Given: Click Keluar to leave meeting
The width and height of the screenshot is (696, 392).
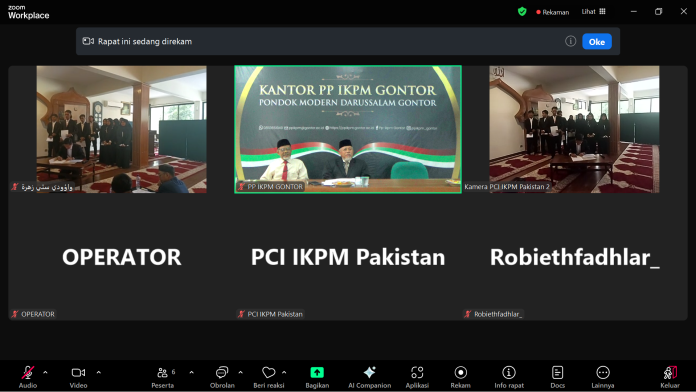Looking at the screenshot, I should (670, 377).
